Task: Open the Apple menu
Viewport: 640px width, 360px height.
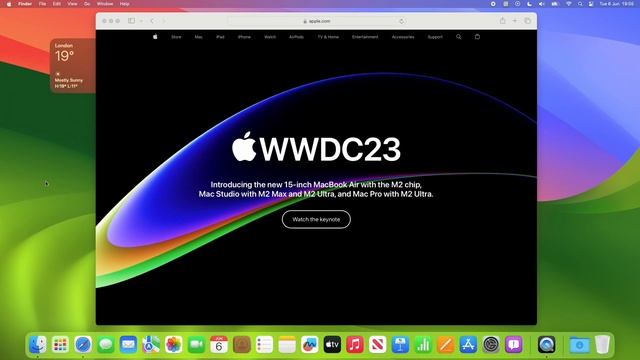Action: (9, 4)
